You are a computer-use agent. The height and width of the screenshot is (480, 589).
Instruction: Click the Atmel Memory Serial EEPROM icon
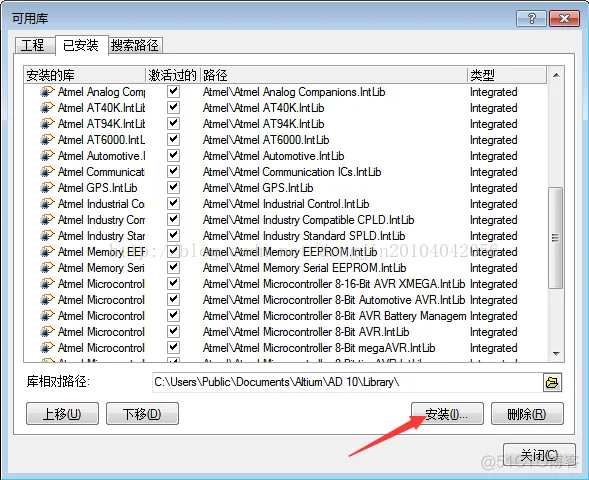click(47, 268)
